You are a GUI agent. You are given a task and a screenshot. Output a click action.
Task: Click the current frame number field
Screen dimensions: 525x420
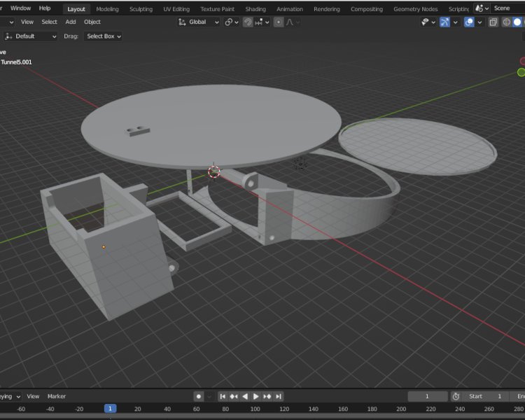pyautogui.click(x=427, y=396)
